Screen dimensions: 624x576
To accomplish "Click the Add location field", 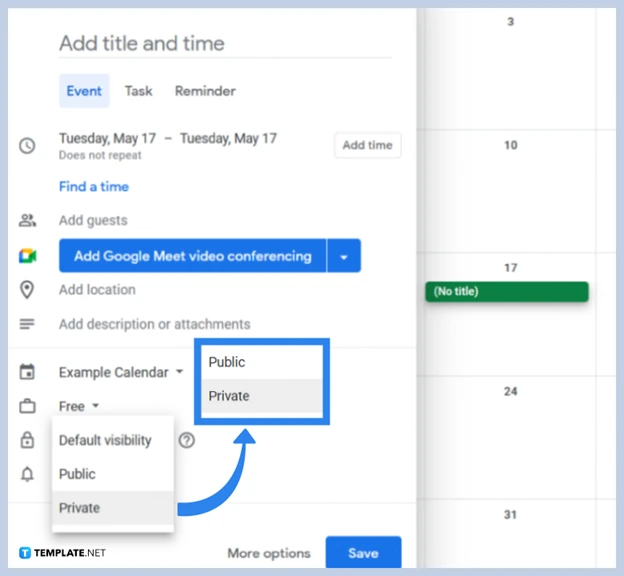I will (97, 289).
